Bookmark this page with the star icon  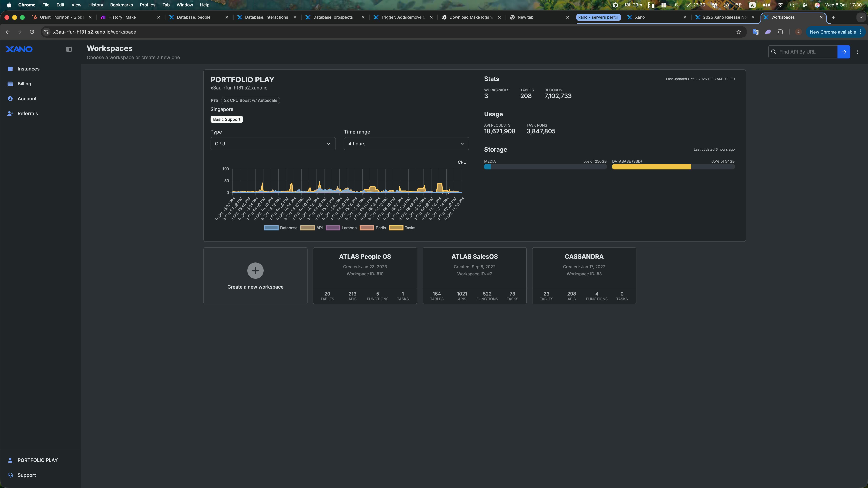pos(739,32)
